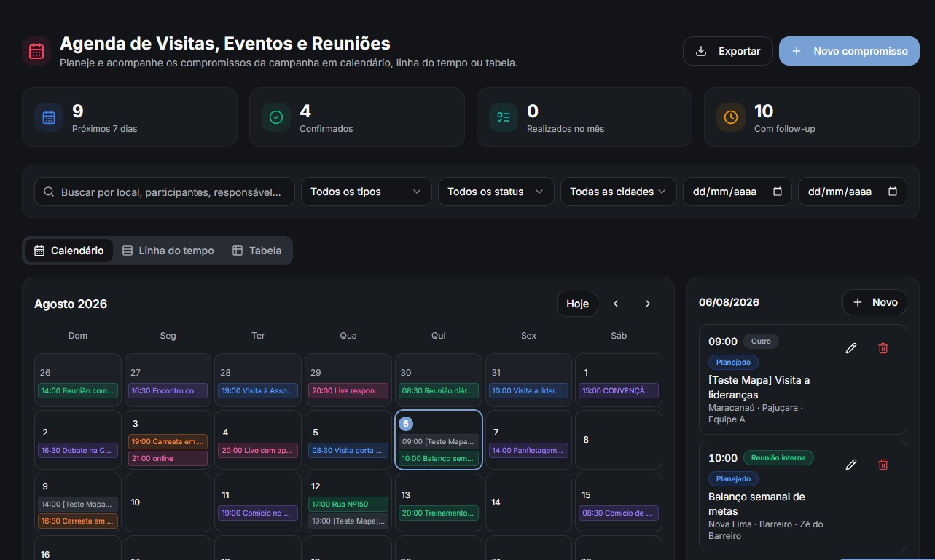Open the 08:30 Visita porta event
This screenshot has height=560, width=935.
click(348, 450)
